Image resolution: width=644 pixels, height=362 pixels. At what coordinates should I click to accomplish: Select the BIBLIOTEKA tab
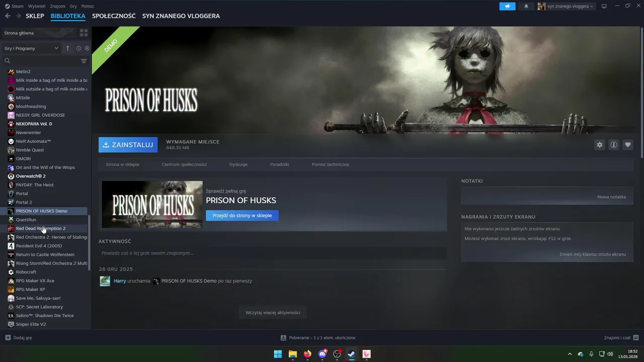pos(68,16)
